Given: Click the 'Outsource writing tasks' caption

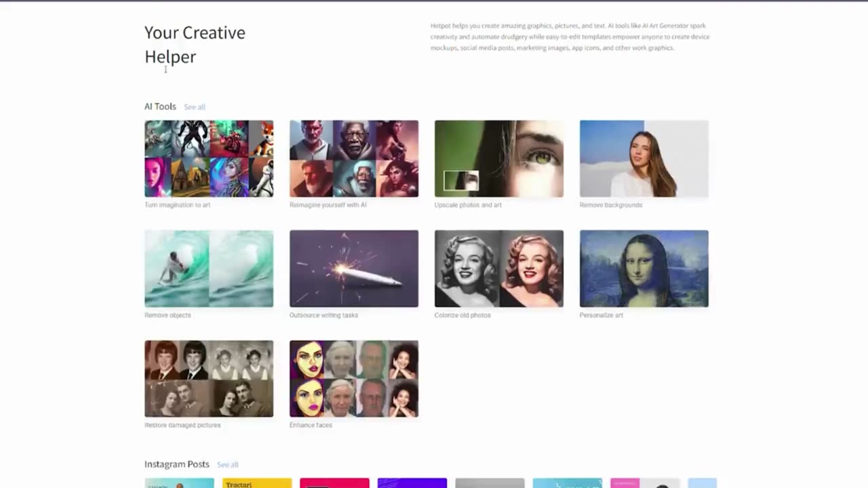Looking at the screenshot, I should pyautogui.click(x=323, y=315).
